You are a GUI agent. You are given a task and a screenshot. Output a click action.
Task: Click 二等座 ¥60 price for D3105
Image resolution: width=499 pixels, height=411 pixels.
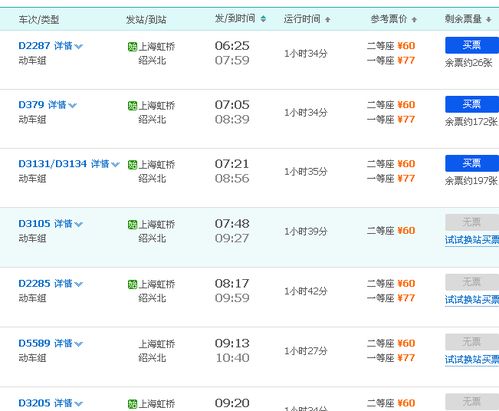pos(391,230)
